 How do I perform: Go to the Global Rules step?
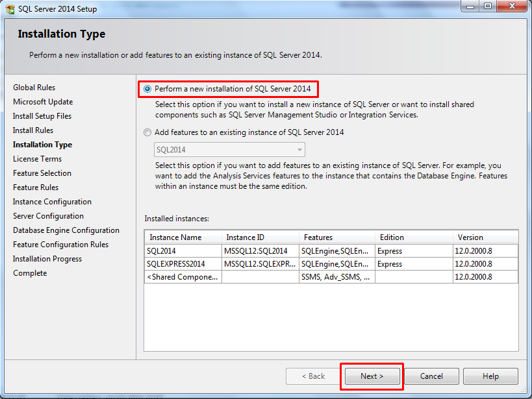(x=34, y=88)
